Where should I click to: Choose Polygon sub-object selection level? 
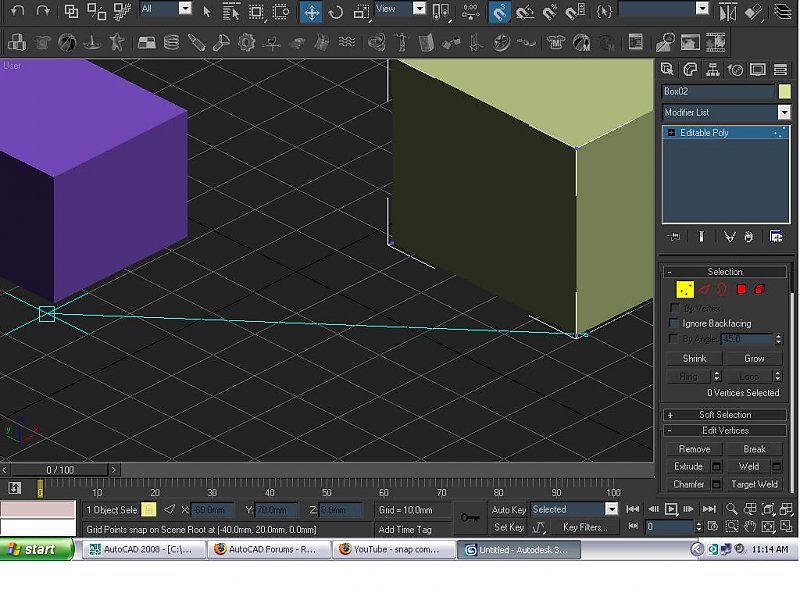[x=741, y=289]
